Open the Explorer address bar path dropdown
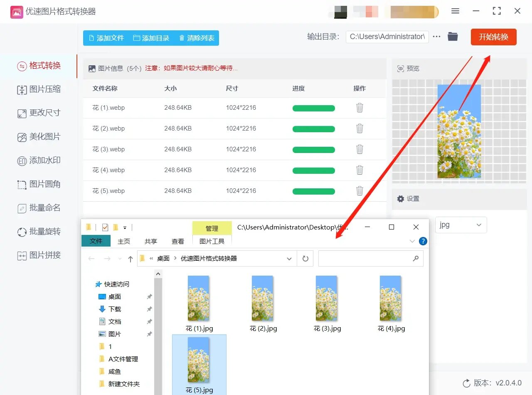Image resolution: width=532 pixels, height=395 pixels. click(289, 258)
